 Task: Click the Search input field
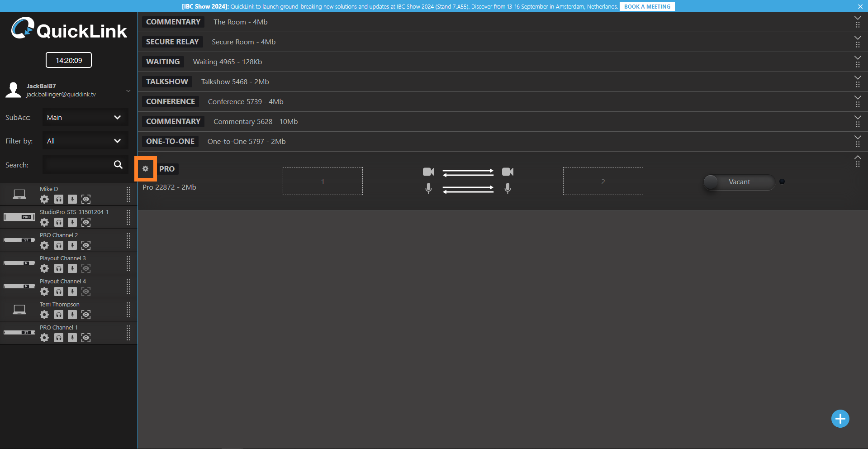77,165
